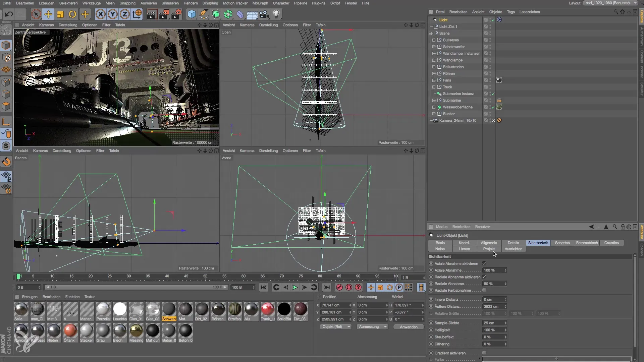The width and height of the screenshot is (644, 362).
Task: Open the Mesh menu
Action: pos(110,3)
